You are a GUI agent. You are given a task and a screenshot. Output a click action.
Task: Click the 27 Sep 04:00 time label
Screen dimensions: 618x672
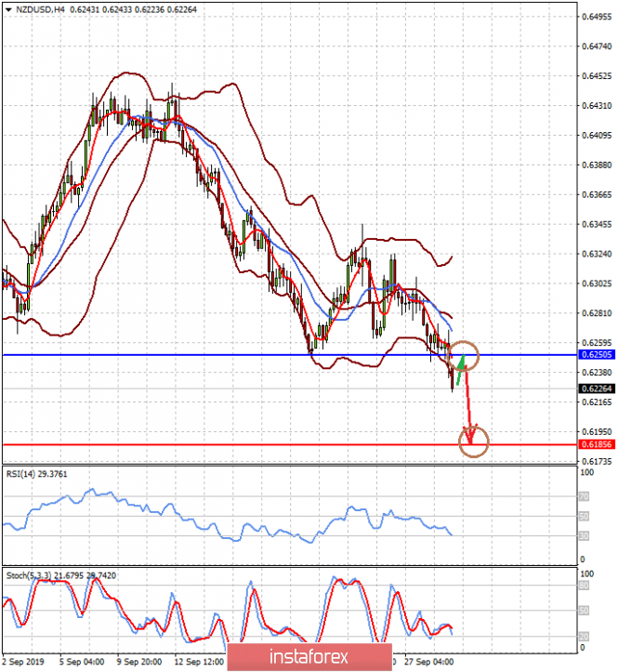click(428, 663)
